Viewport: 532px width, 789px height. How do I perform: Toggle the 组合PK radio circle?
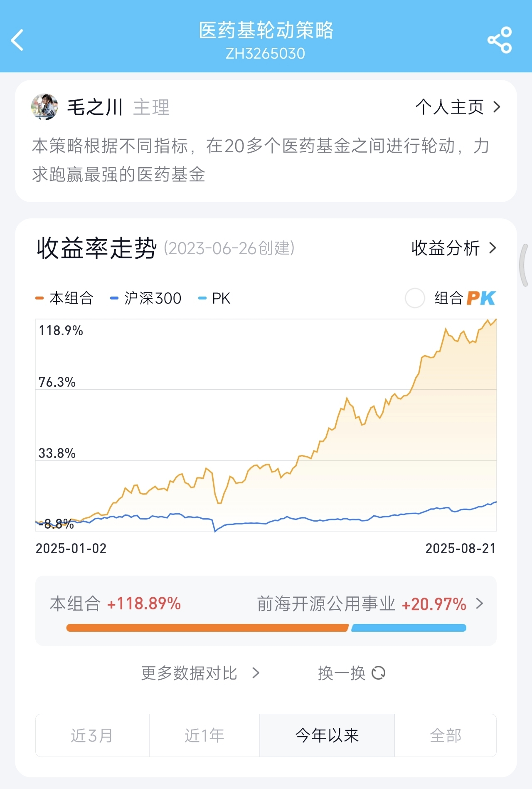(x=414, y=298)
